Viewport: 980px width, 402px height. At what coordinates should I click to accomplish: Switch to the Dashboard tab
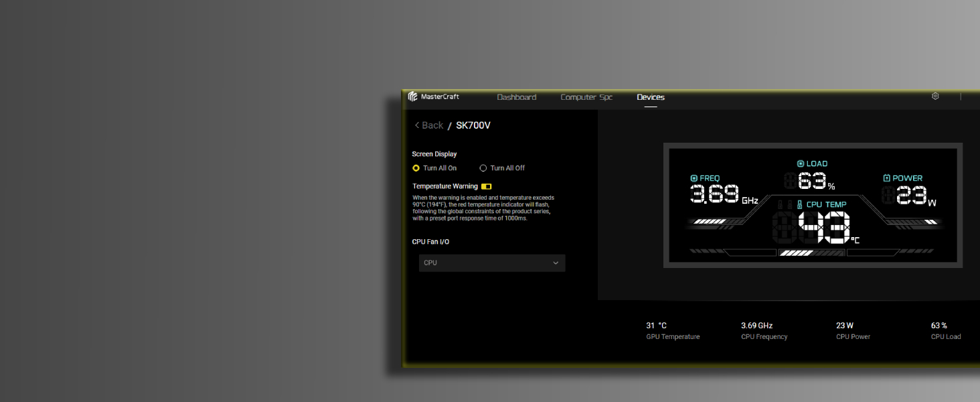click(516, 97)
